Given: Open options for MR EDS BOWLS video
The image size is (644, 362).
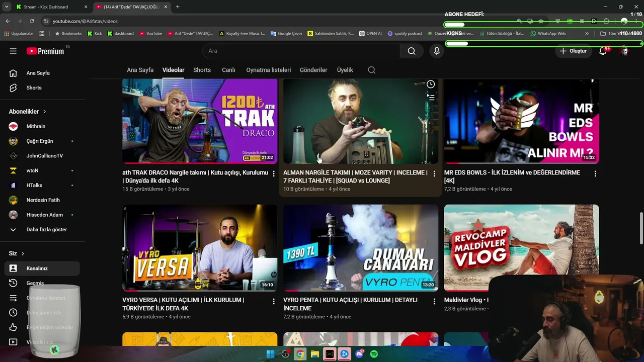Looking at the screenshot, I should (x=595, y=173).
